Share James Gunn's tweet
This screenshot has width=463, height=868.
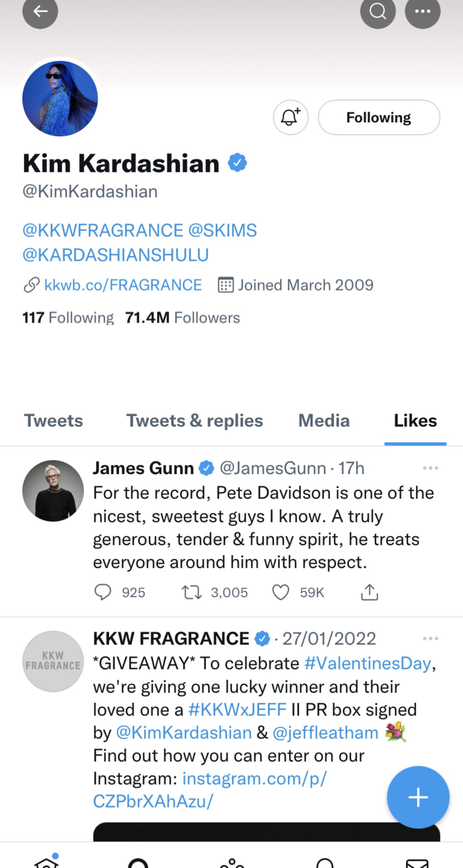369,592
